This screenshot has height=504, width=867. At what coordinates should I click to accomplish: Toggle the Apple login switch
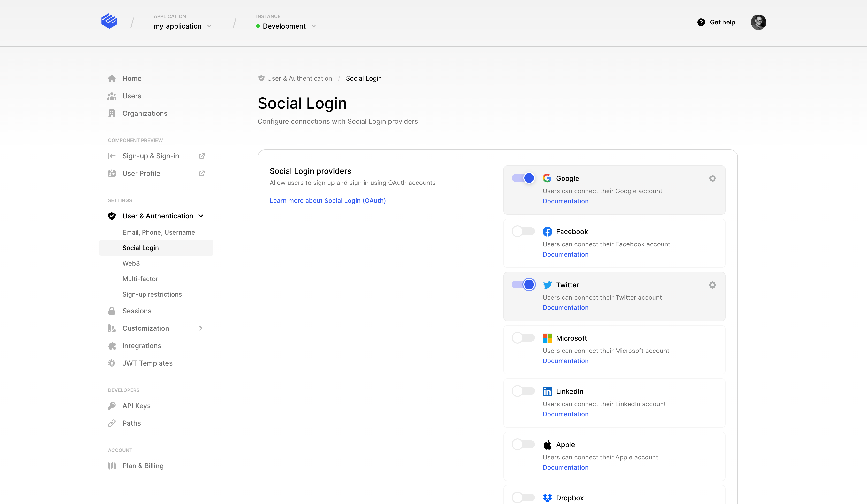(x=523, y=444)
